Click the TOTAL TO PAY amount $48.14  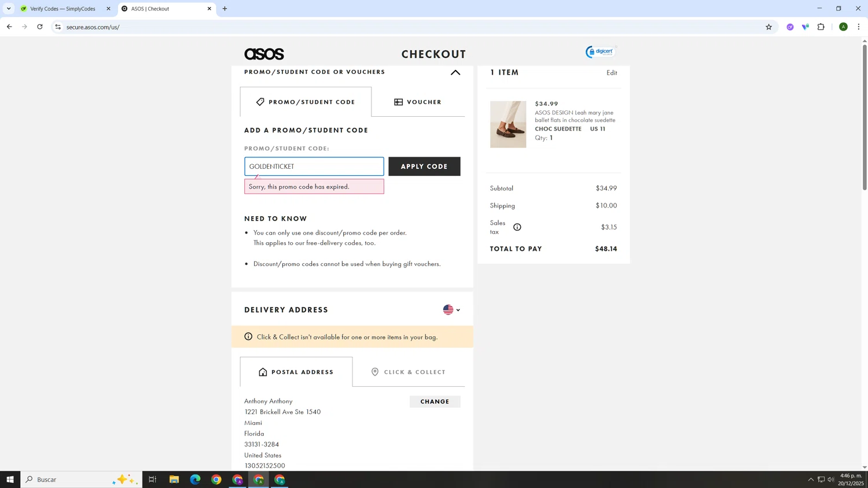click(x=606, y=249)
